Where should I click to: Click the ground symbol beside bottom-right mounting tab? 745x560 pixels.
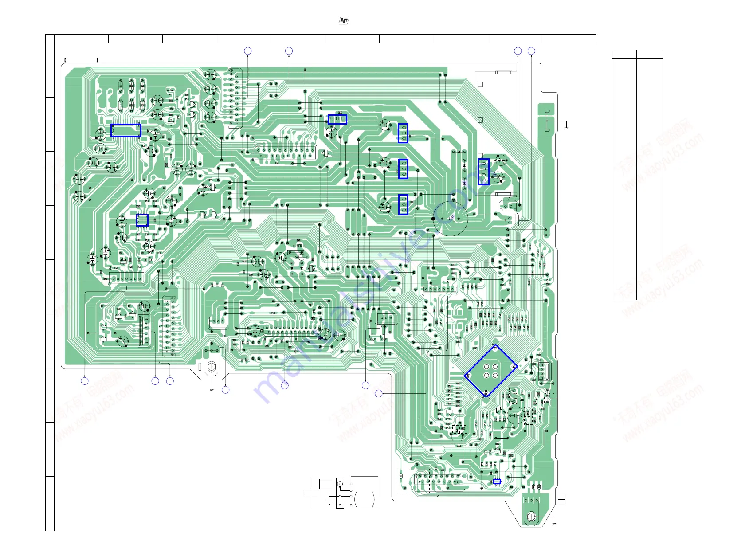pyautogui.click(x=554, y=524)
